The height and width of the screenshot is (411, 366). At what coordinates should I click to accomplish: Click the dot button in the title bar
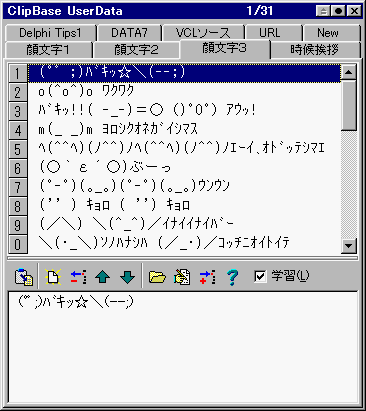(339, 11)
